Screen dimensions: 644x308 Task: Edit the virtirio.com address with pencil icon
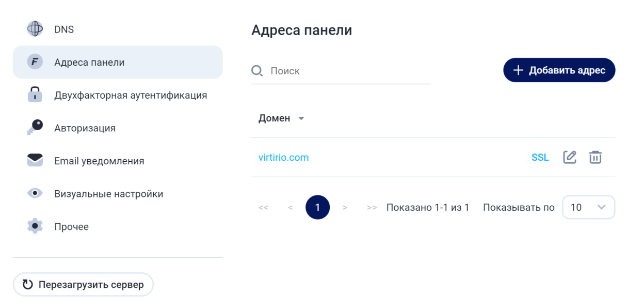570,157
